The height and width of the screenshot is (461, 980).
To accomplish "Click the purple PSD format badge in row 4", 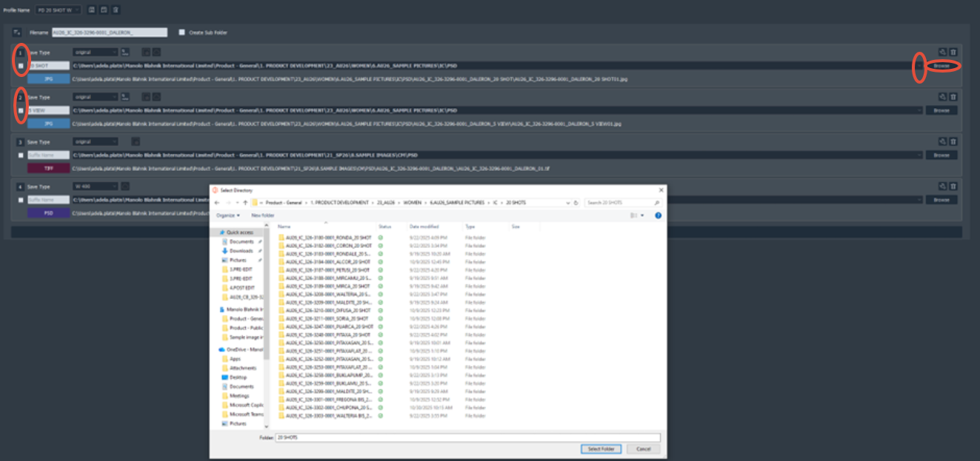I will [x=48, y=212].
